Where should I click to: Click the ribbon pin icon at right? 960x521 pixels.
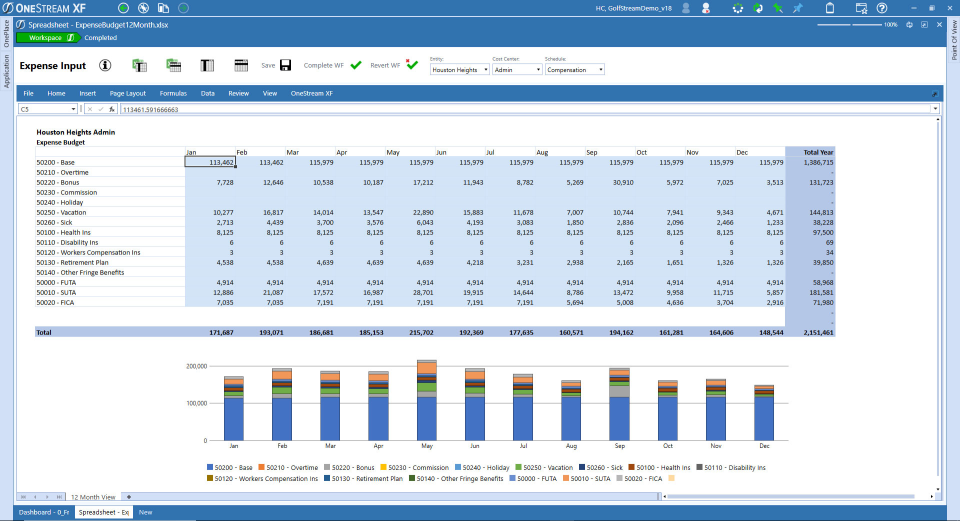click(x=934, y=93)
